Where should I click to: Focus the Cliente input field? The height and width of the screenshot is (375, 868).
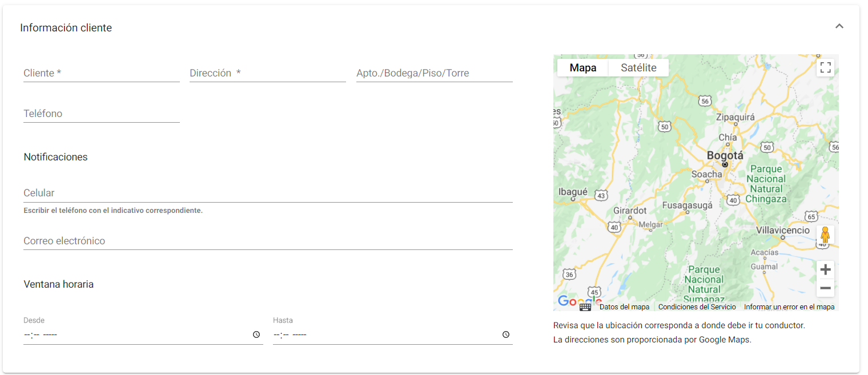(x=101, y=74)
